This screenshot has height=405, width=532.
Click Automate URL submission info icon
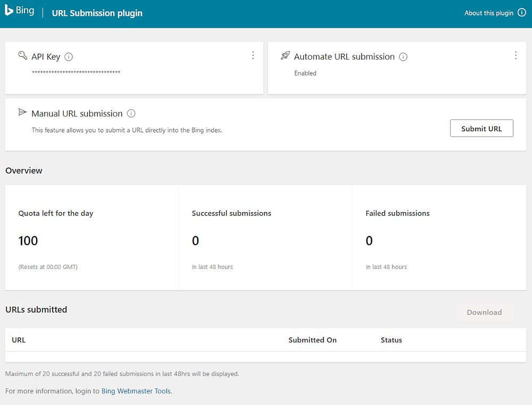coord(403,57)
